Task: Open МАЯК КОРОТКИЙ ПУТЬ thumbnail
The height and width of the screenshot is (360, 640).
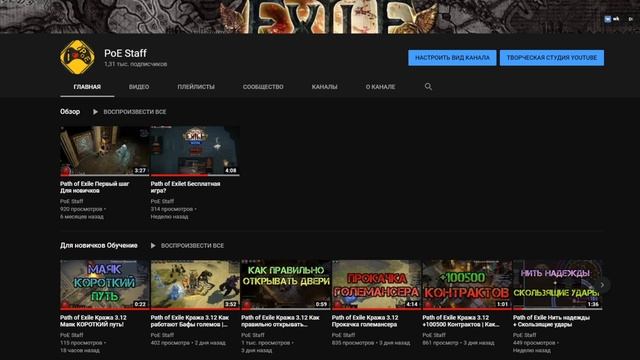Action: pyautogui.click(x=104, y=284)
